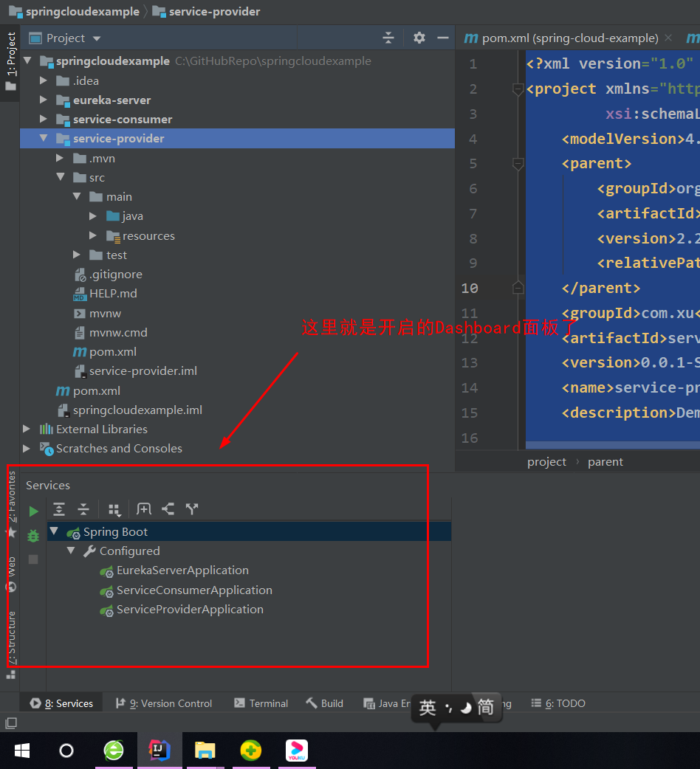
Task: Open File Explorer from the taskbar
Action: (205, 751)
